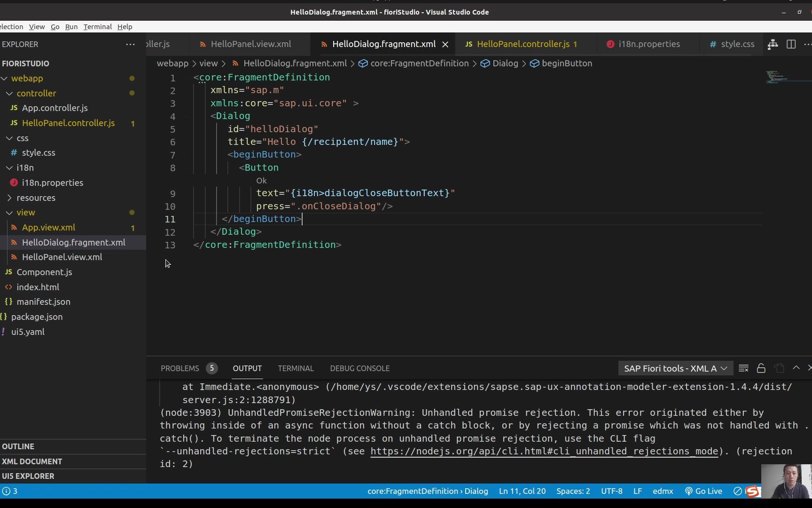812x508 pixels.
Task: Collapse the css folder
Action: click(9, 138)
